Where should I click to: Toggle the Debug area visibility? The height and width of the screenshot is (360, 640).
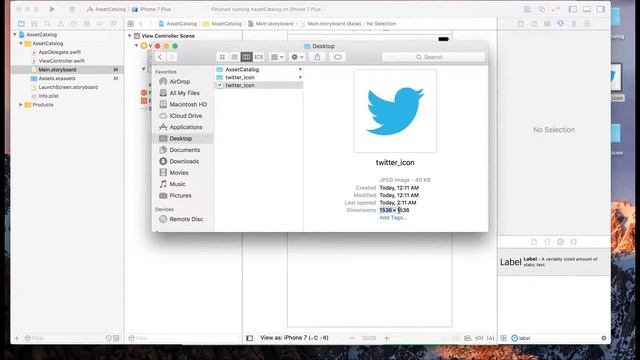[587, 9]
